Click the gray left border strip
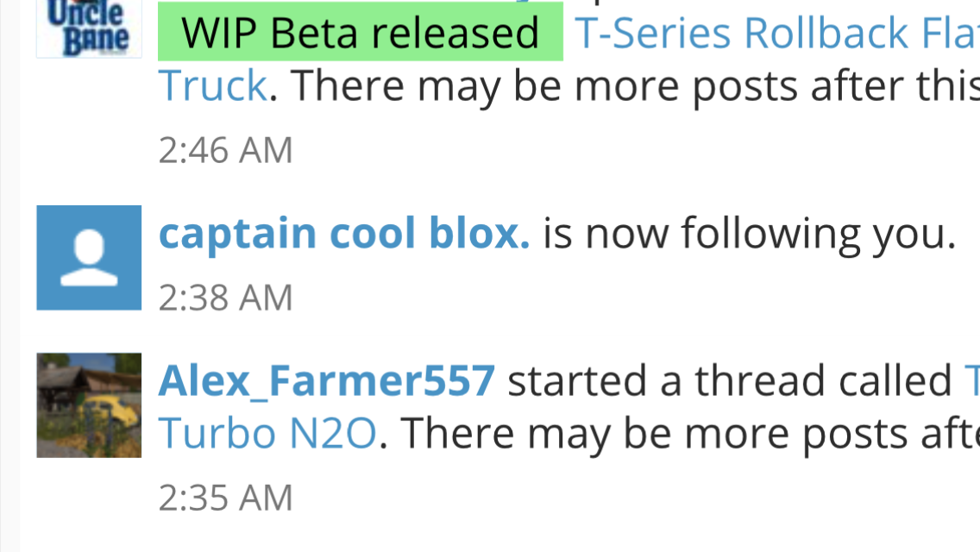The height and width of the screenshot is (552, 980). pos(9,276)
